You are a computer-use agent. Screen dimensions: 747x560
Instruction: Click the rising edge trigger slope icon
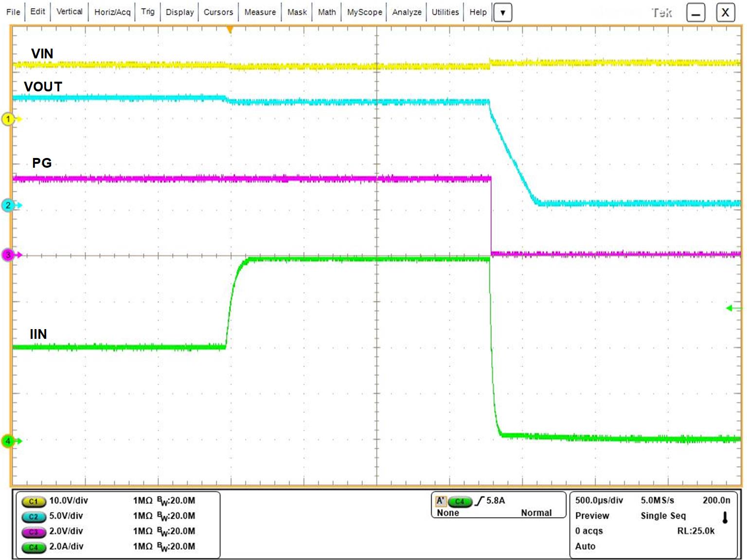(480, 501)
